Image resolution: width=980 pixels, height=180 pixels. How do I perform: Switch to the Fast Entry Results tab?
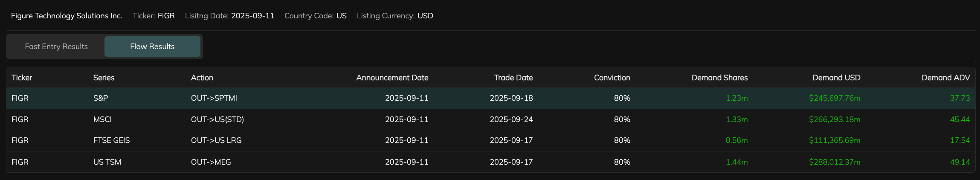click(x=56, y=46)
